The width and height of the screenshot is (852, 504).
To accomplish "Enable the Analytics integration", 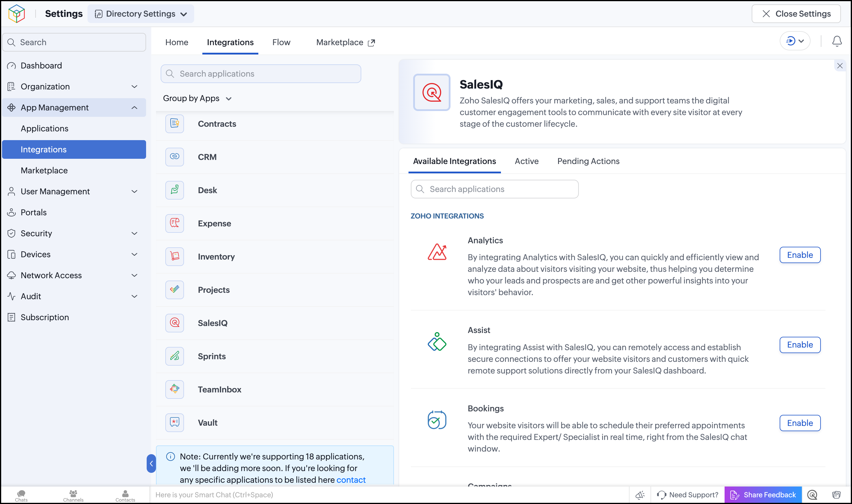I will (800, 255).
